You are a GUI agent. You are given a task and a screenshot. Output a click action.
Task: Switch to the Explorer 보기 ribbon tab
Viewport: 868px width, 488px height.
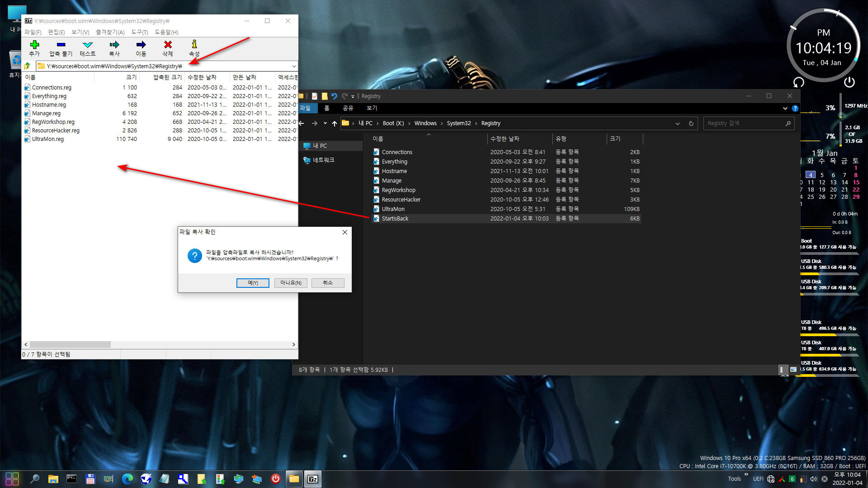[x=372, y=108]
